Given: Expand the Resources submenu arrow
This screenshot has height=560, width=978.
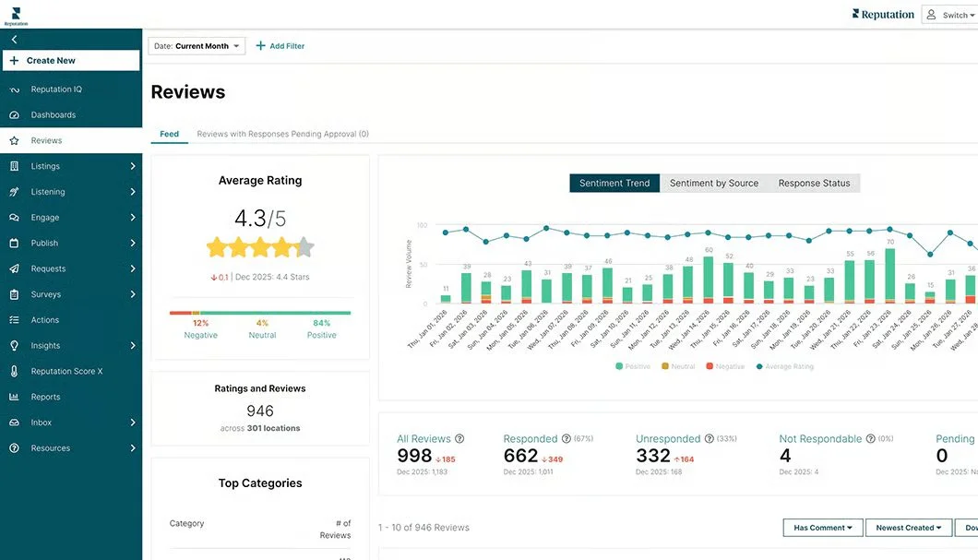Looking at the screenshot, I should click(132, 447).
